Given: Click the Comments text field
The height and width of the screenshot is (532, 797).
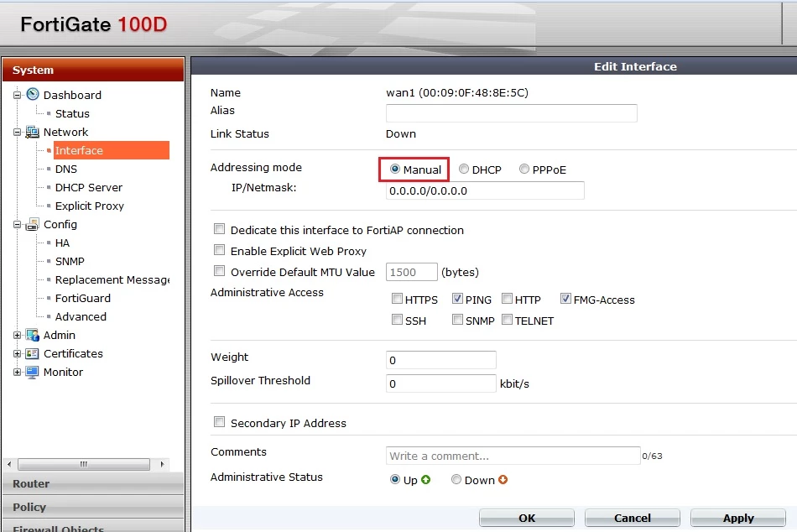Looking at the screenshot, I should [x=513, y=456].
